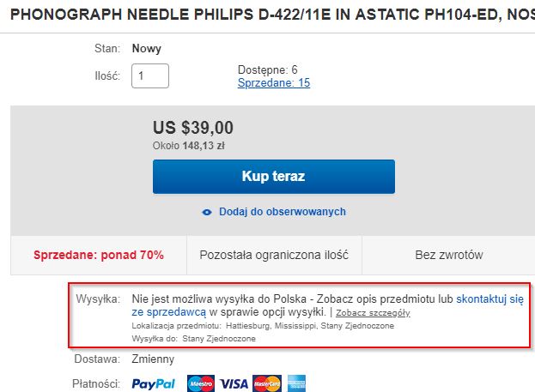Click the PayPal payment logo
The height and width of the screenshot is (392, 535).
coord(153,383)
